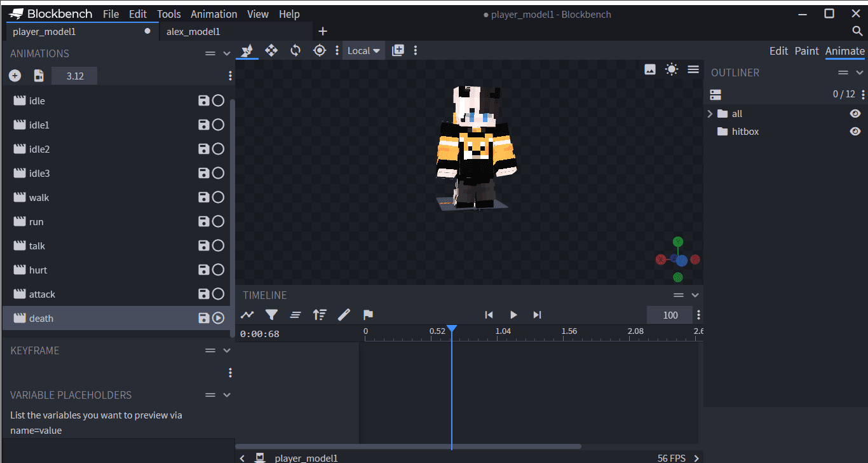This screenshot has height=463, width=868.
Task: Expand the 'all' folder in outliner
Action: [x=710, y=114]
